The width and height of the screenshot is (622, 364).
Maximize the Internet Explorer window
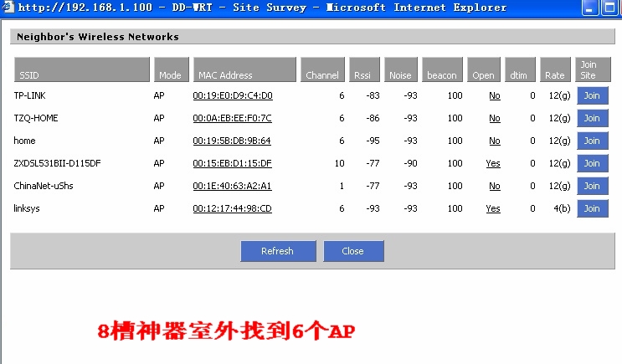click(x=609, y=8)
